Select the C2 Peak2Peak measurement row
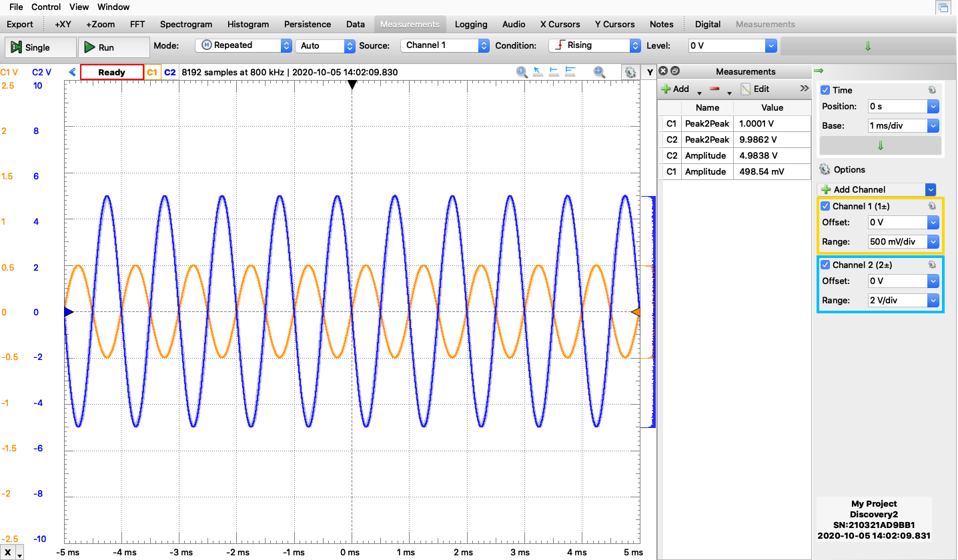 pyautogui.click(x=734, y=139)
